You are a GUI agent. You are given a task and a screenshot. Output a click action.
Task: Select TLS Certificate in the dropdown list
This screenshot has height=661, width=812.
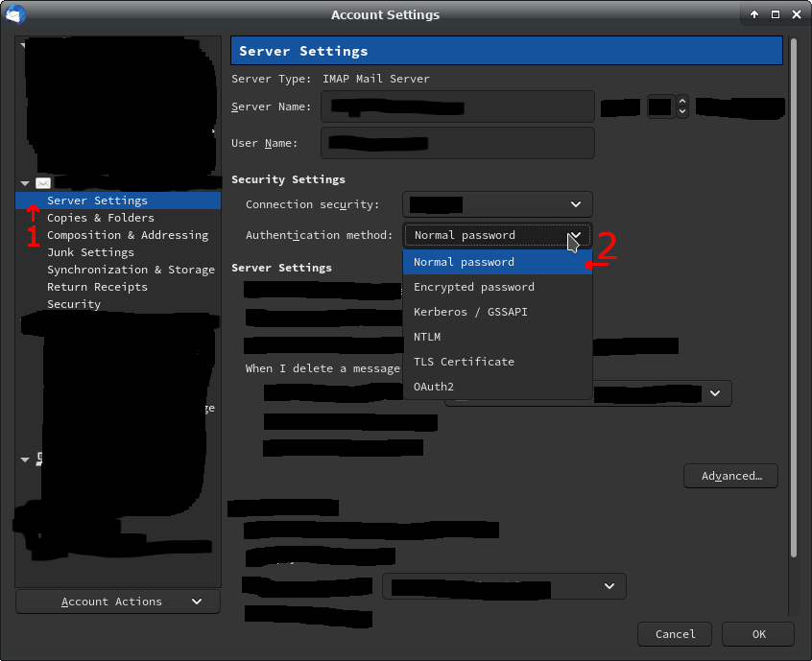point(464,362)
